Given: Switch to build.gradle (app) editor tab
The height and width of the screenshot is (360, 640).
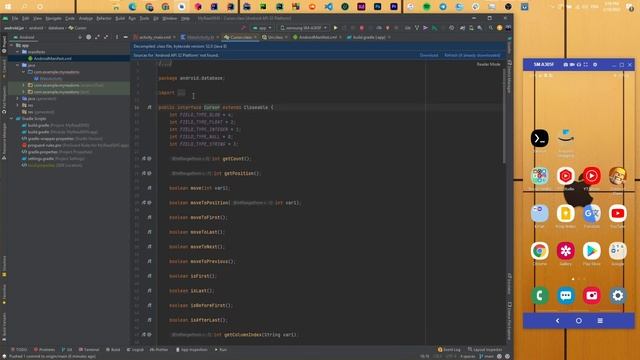Looking at the screenshot, I should tap(369, 37).
